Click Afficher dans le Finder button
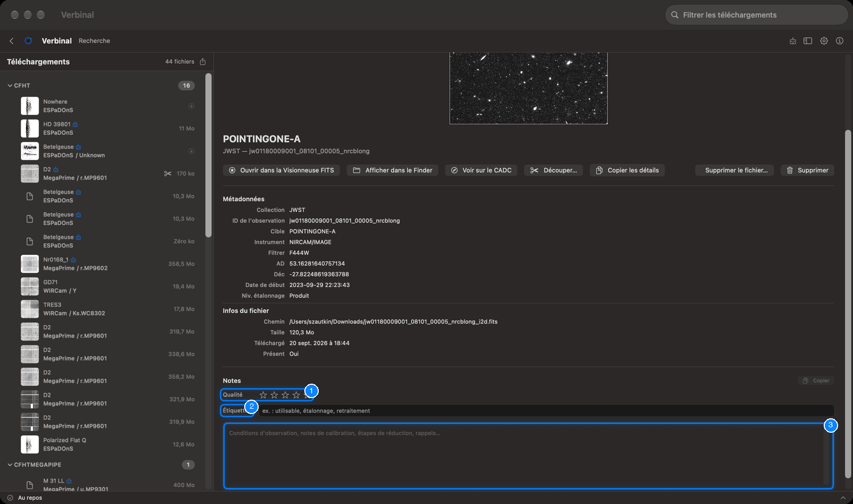This screenshot has width=853, height=504. [x=393, y=170]
